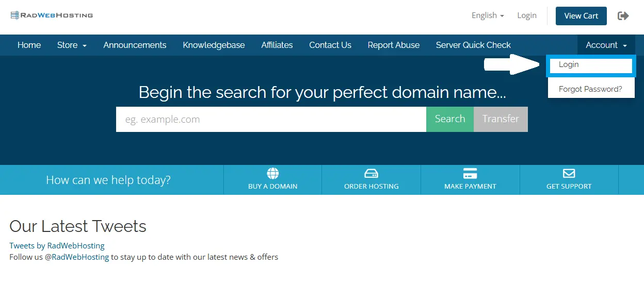Click the ORDER HOSTING label
Viewport: 644px width, 301px height.
372,187
